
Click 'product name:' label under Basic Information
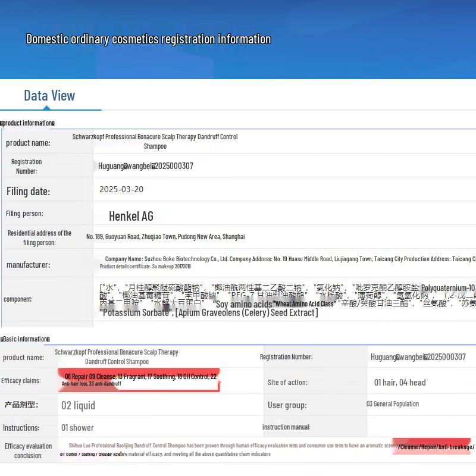pos(23,358)
